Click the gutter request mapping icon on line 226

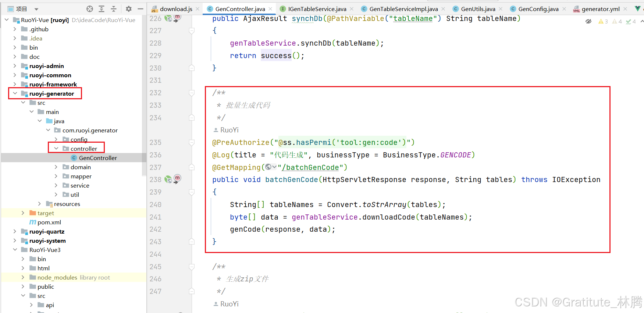(177, 18)
